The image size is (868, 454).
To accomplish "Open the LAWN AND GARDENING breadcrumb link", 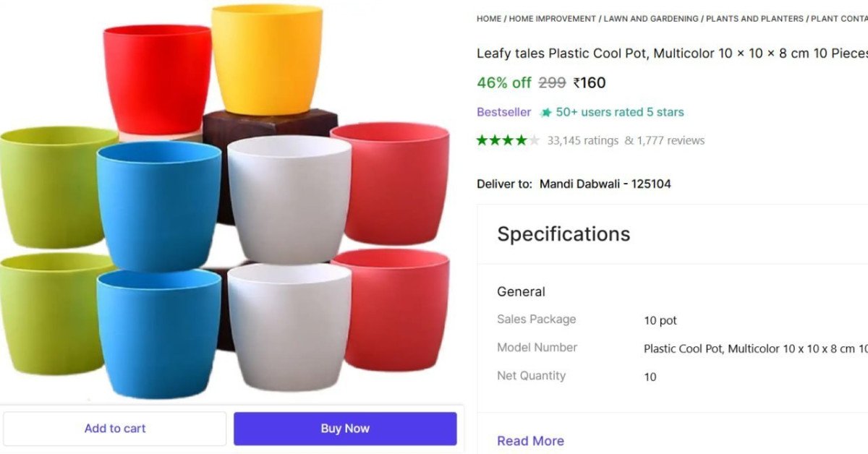I will click(x=652, y=18).
